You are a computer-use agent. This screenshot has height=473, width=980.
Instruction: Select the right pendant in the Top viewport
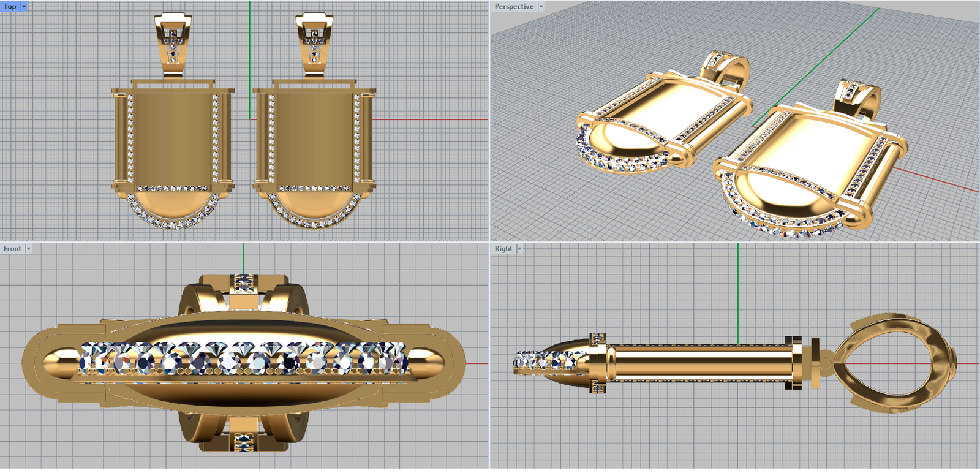point(314,121)
